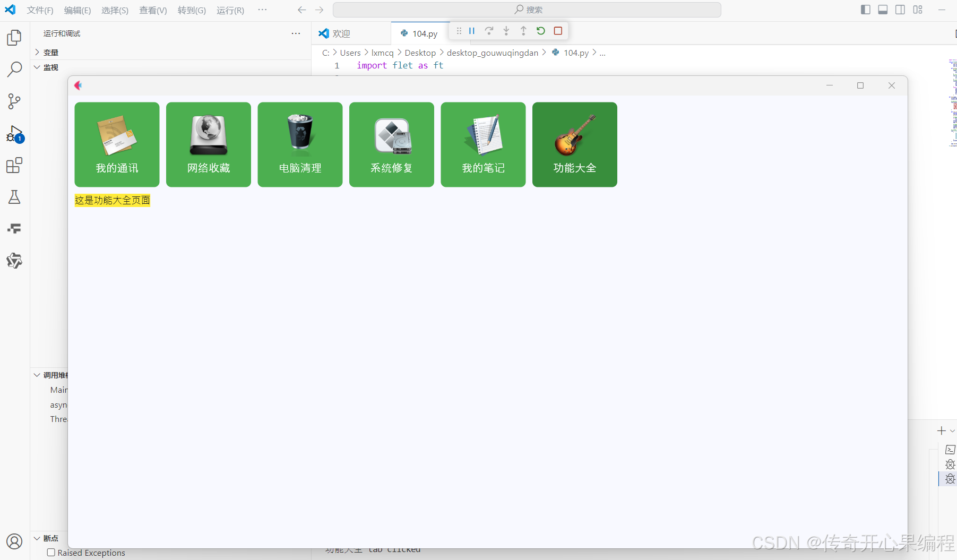Open the new terminal launch profile dropdown
This screenshot has height=560, width=957.
[x=953, y=430]
